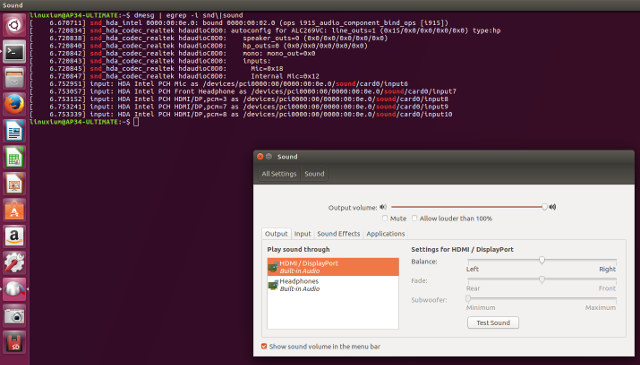This screenshot has height=365, width=640.
Task: Open the Ubuntu Dash search launcher
Action: click(x=14, y=25)
